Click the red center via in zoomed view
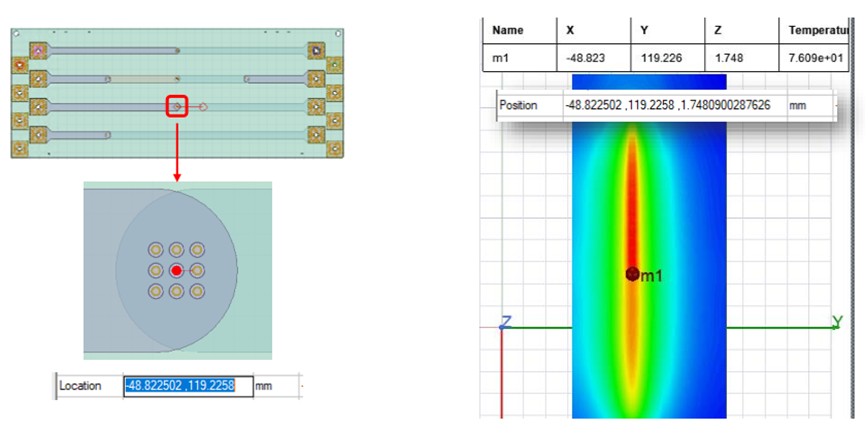The width and height of the screenshot is (865, 431). (x=176, y=270)
